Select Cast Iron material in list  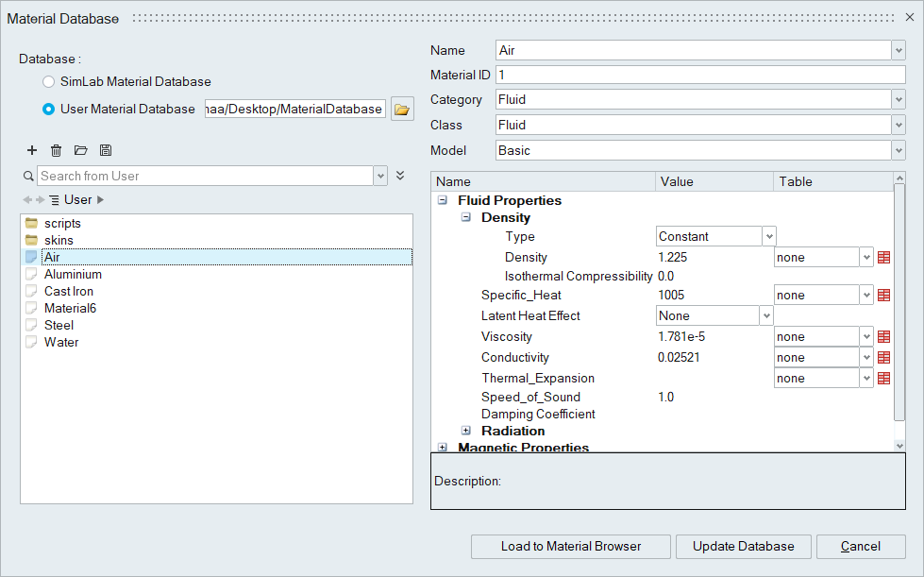point(69,292)
